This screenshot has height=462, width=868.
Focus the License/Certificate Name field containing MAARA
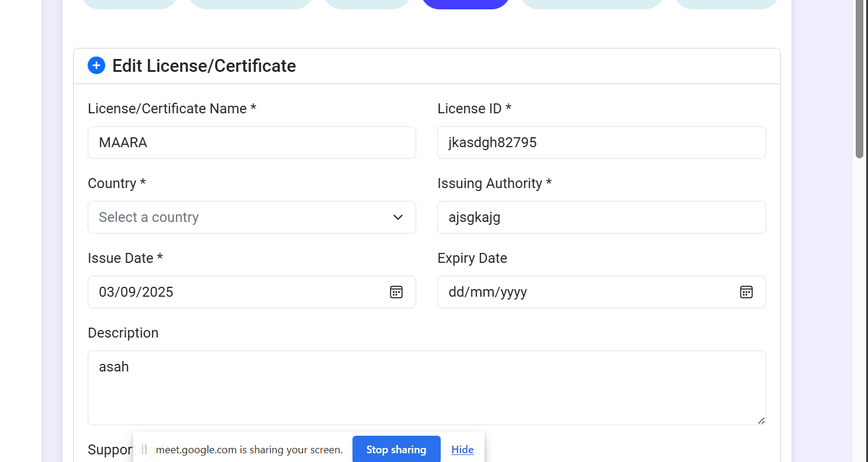pos(251,143)
